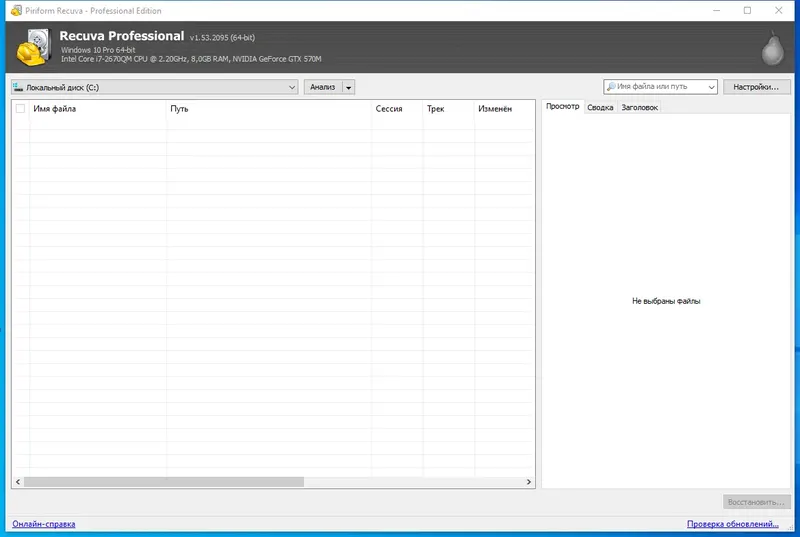Switch to the Заголовок tab
Screen dimensions: 800x537
coord(640,108)
